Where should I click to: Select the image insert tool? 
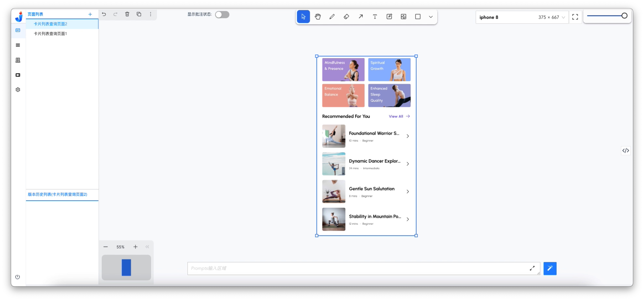point(403,17)
